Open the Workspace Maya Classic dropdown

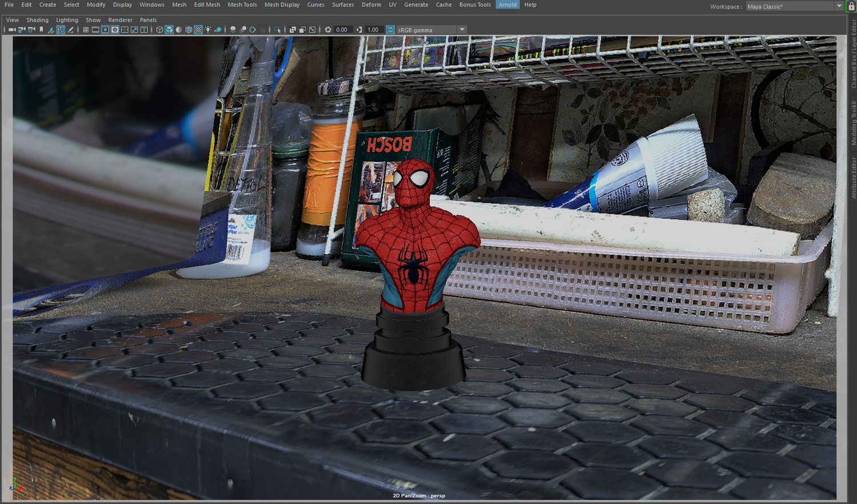pyautogui.click(x=794, y=6)
